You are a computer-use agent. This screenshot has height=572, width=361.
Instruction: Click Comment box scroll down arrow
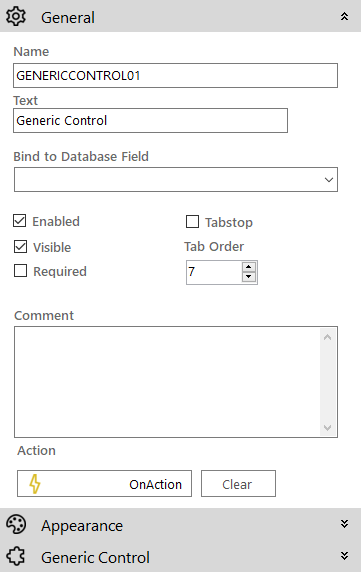[327, 428]
